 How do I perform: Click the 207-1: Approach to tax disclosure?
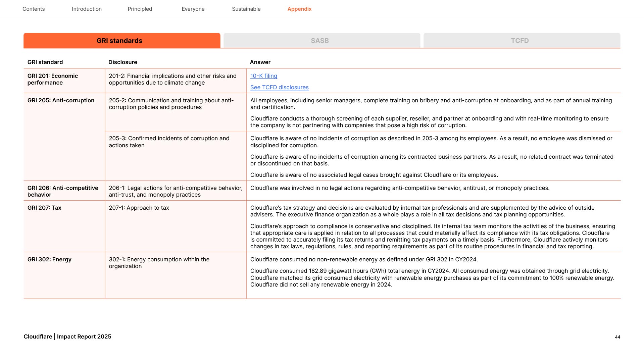[139, 208]
